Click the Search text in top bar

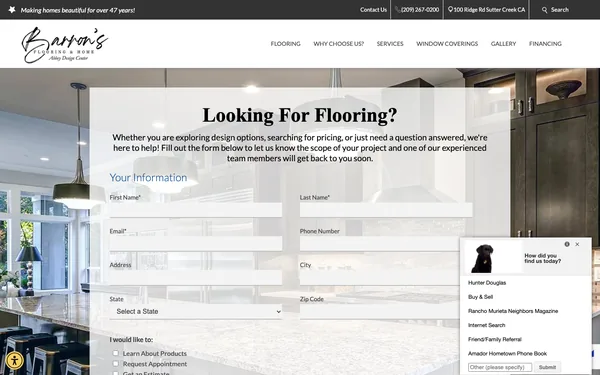tap(560, 10)
